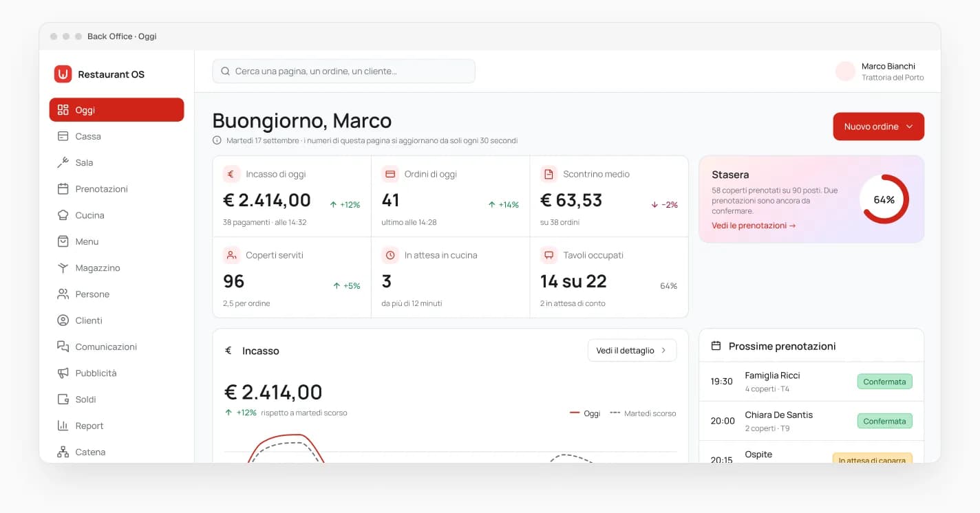Screen dimensions: 980x513
Task: Click the Cassa register icon
Action: (x=63, y=136)
